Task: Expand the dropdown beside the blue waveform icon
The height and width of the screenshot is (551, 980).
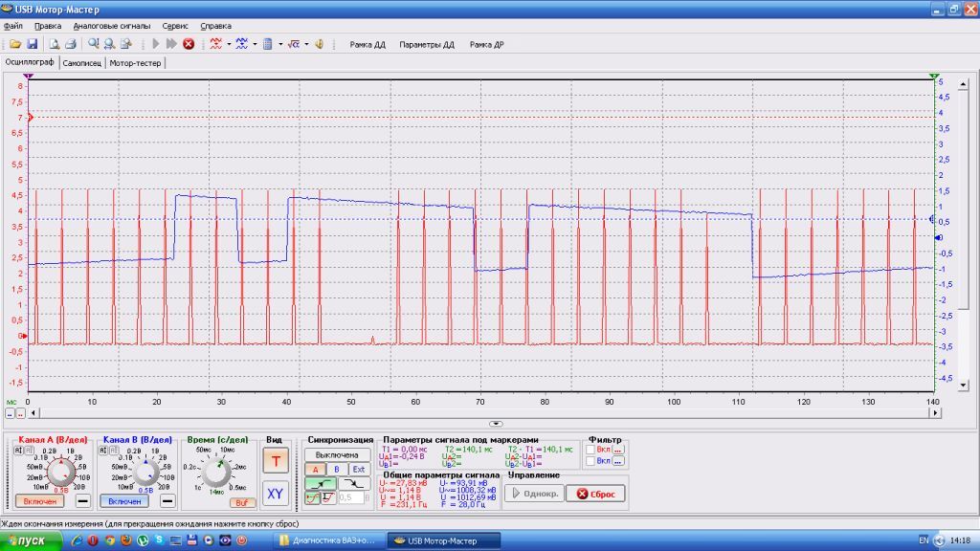Action: pos(255,44)
